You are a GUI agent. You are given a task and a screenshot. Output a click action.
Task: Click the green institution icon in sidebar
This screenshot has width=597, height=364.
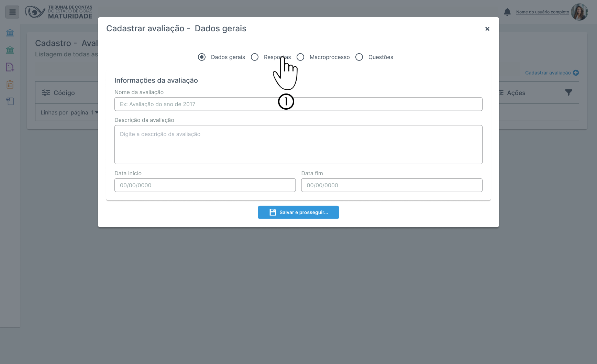pos(10,50)
